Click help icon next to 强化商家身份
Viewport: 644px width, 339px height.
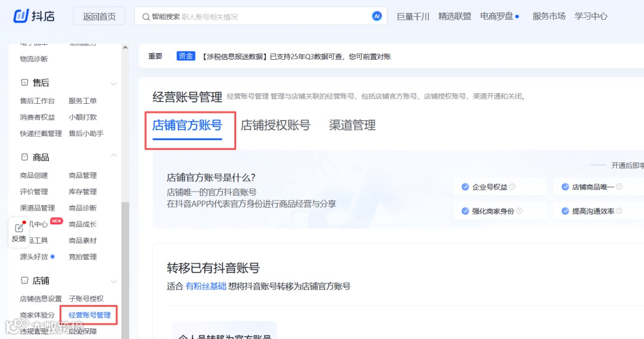click(519, 211)
